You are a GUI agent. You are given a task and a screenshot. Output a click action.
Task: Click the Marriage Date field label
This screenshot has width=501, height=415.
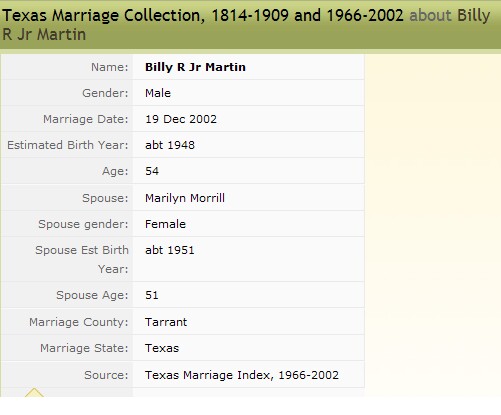(x=86, y=119)
